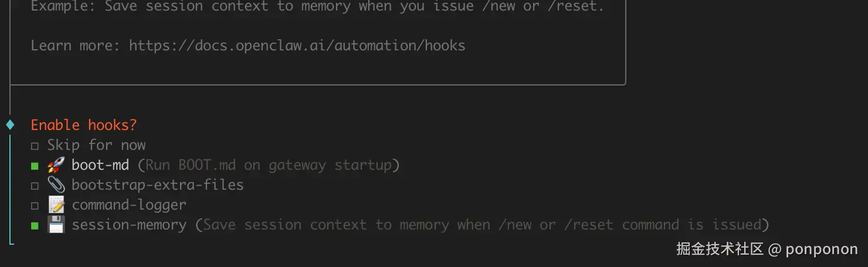Enable the bootstrap-extra-files checkbox
The image size is (868, 267).
tap(35, 186)
